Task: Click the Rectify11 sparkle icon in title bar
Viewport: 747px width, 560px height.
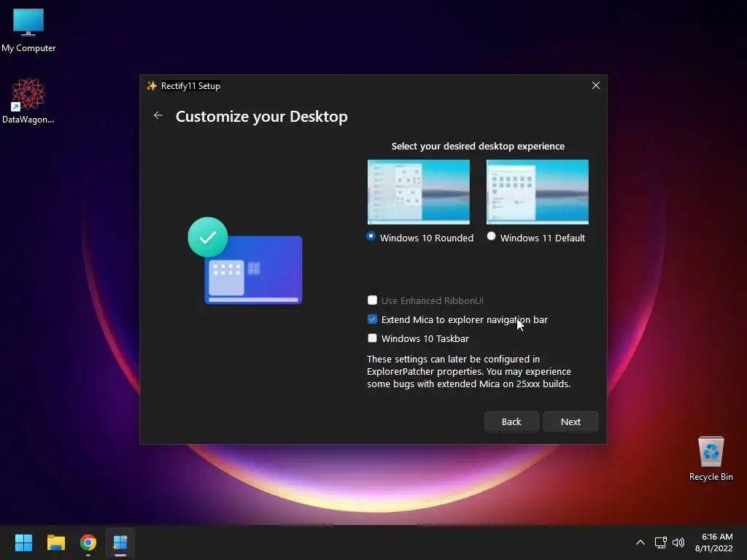Action: click(x=152, y=86)
